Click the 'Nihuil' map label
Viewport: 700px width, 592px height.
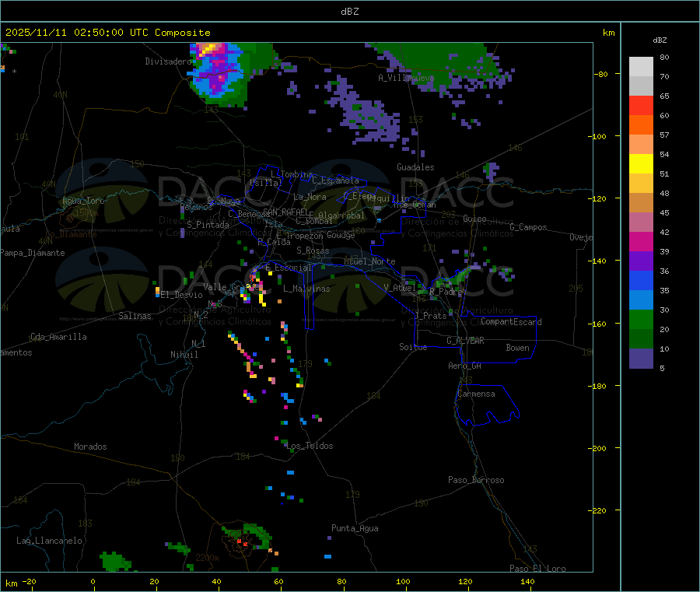click(x=184, y=355)
